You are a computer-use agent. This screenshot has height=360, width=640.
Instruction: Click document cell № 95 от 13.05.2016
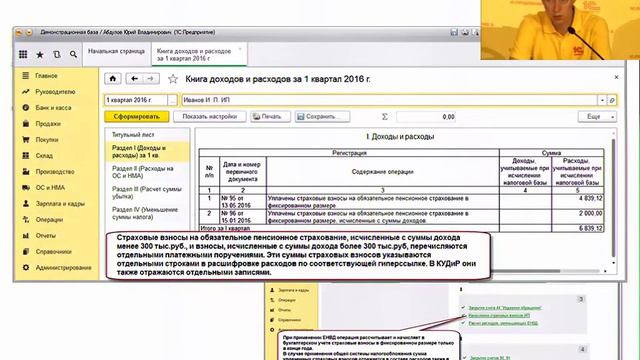coord(243,202)
